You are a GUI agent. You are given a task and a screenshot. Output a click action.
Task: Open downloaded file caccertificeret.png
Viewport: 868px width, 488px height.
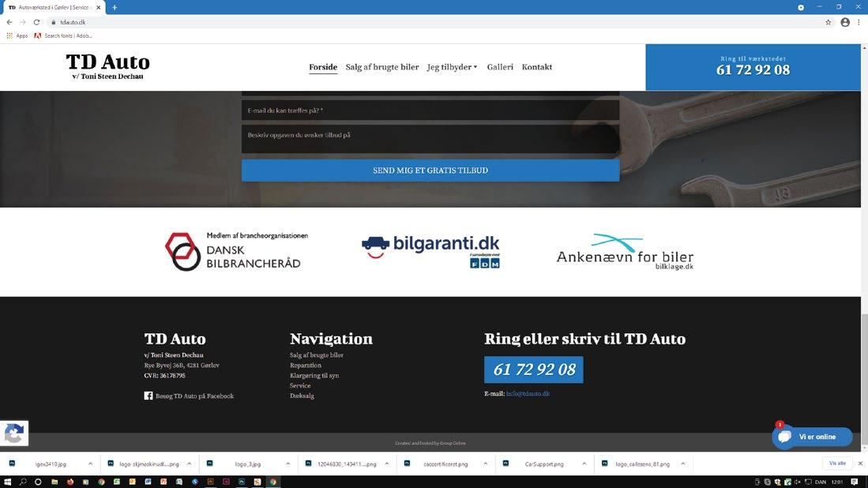(445, 464)
